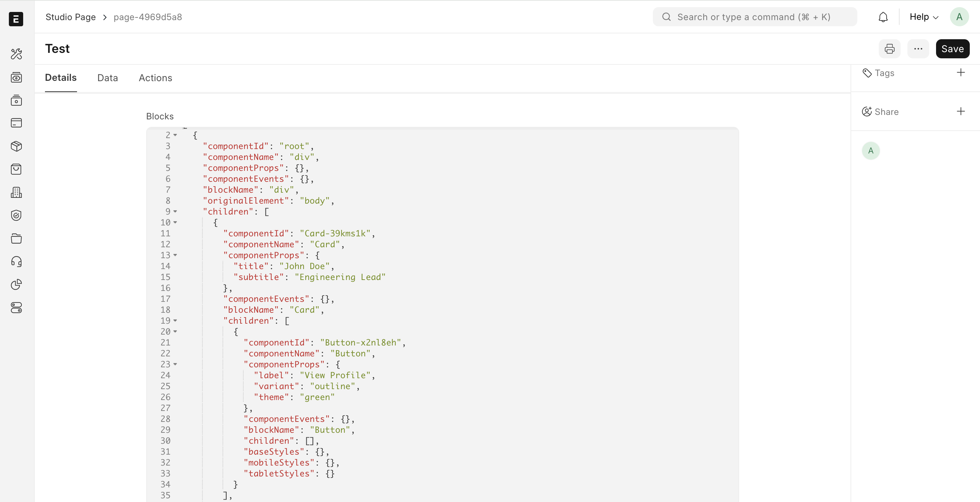Switch to the Details tab
The width and height of the screenshot is (980, 502).
click(61, 78)
